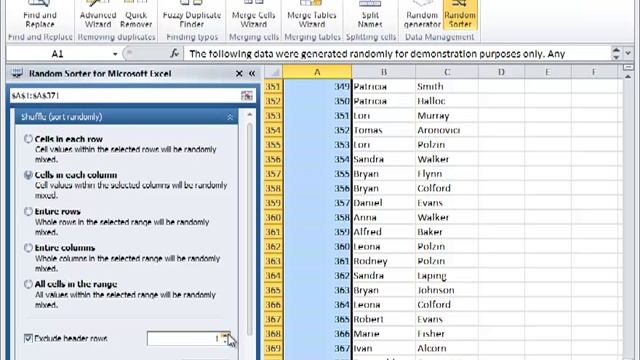Select 'All cells in the range' option

tap(28, 284)
